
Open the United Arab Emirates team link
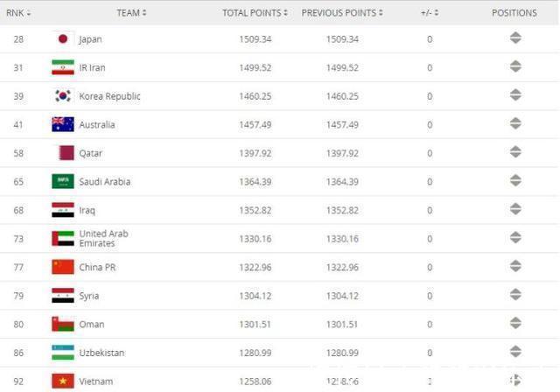[x=103, y=239]
